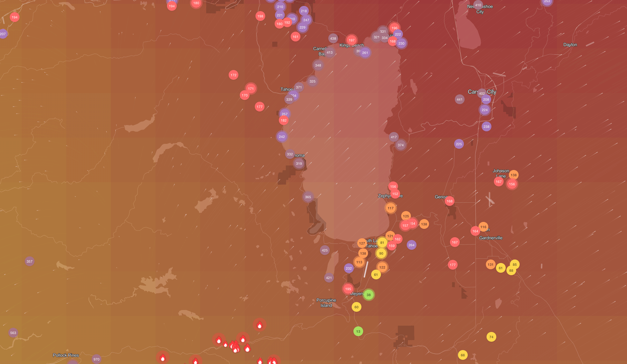Click the sensor marker showing 417
The width and height of the screenshot is (627, 364).
coord(394,137)
